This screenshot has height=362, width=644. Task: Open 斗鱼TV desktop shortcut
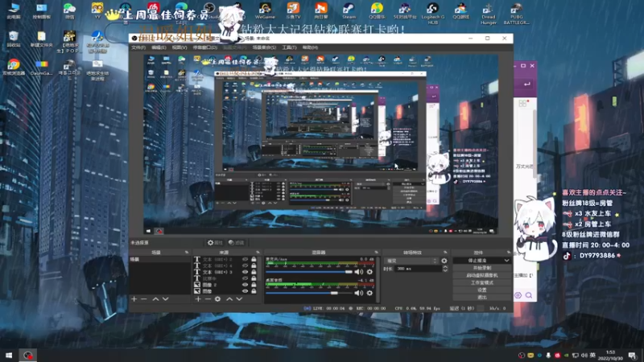293,11
